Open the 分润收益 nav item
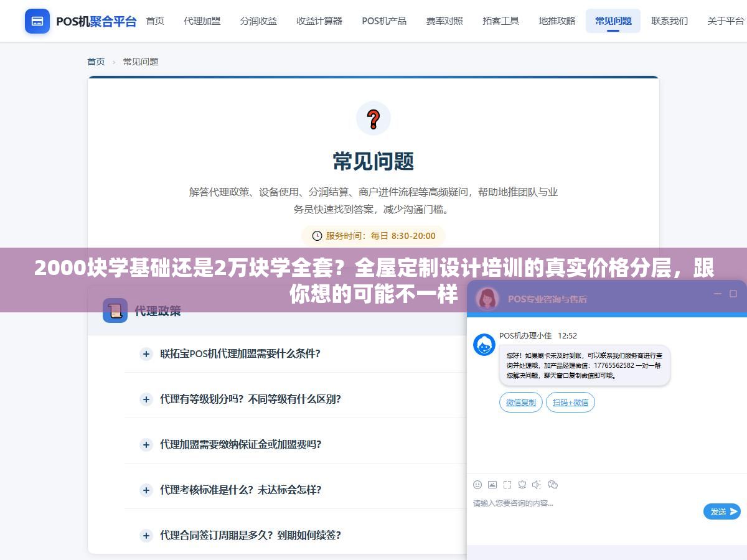Viewport: 747px width, 560px height. click(258, 21)
